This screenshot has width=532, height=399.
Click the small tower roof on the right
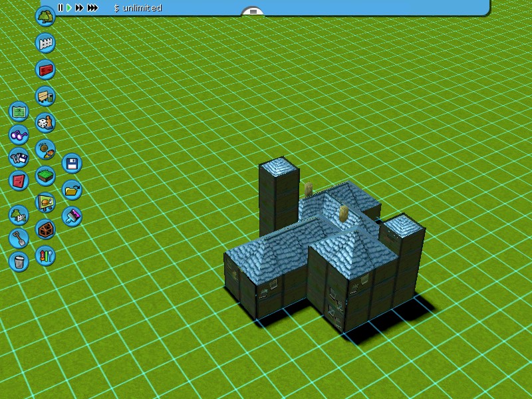(402, 225)
